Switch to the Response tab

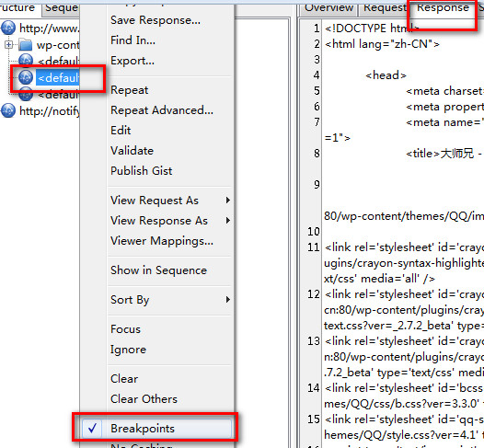[x=443, y=8]
